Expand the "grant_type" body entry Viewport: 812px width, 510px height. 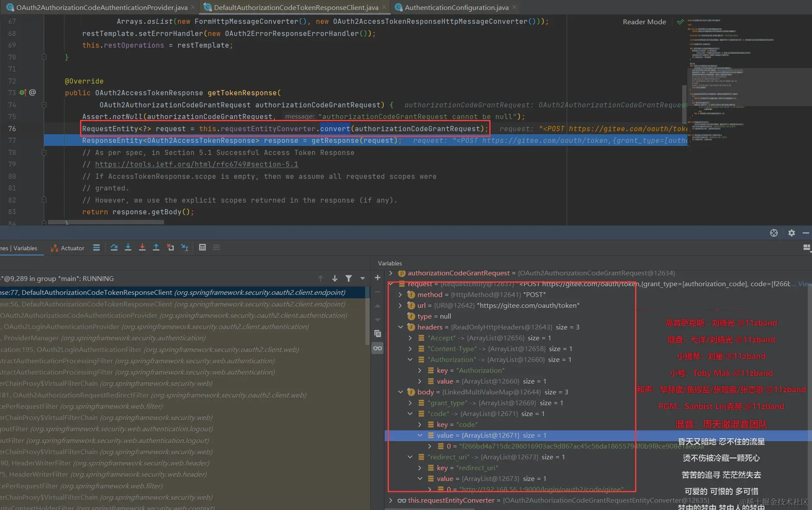click(x=410, y=403)
